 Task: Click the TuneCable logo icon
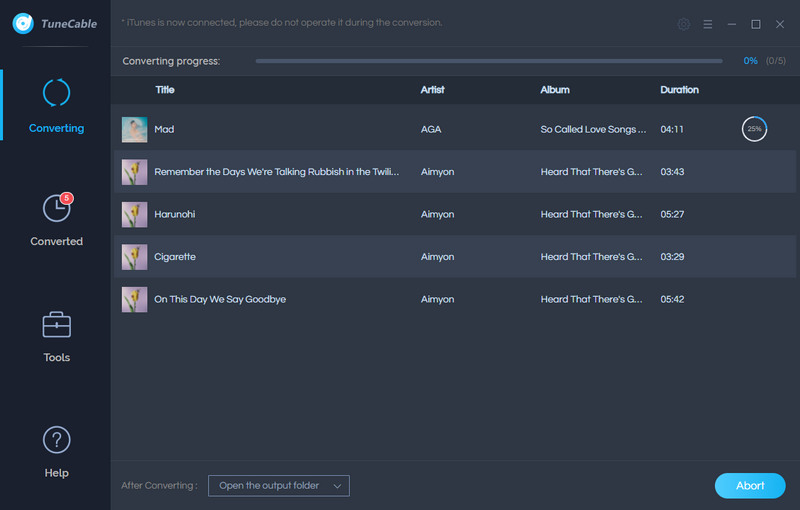[23, 23]
